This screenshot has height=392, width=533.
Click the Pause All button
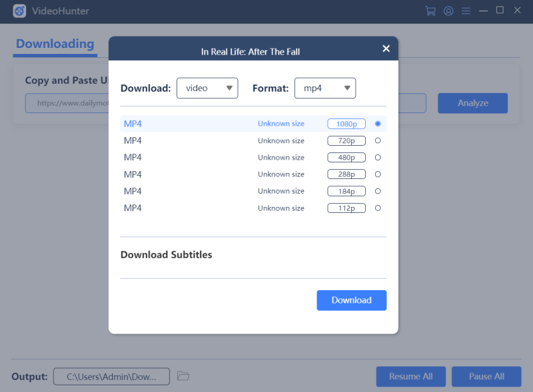point(486,377)
